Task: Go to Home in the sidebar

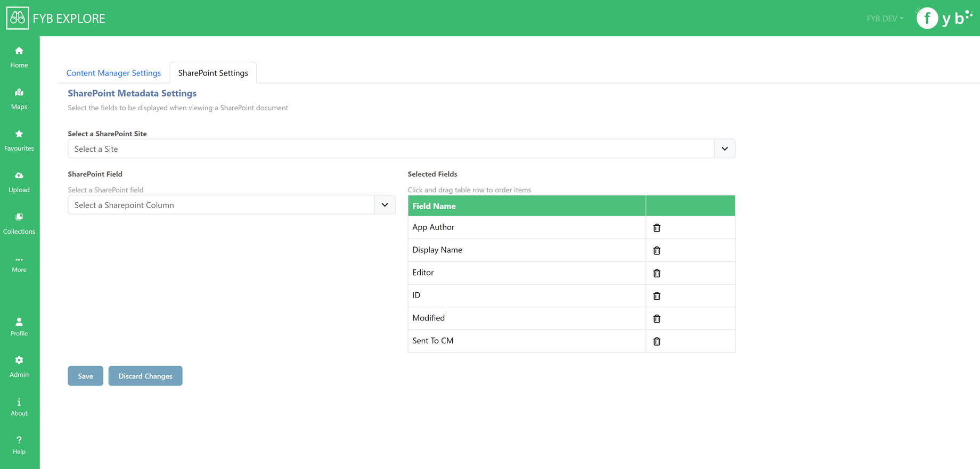Action: tap(19, 57)
